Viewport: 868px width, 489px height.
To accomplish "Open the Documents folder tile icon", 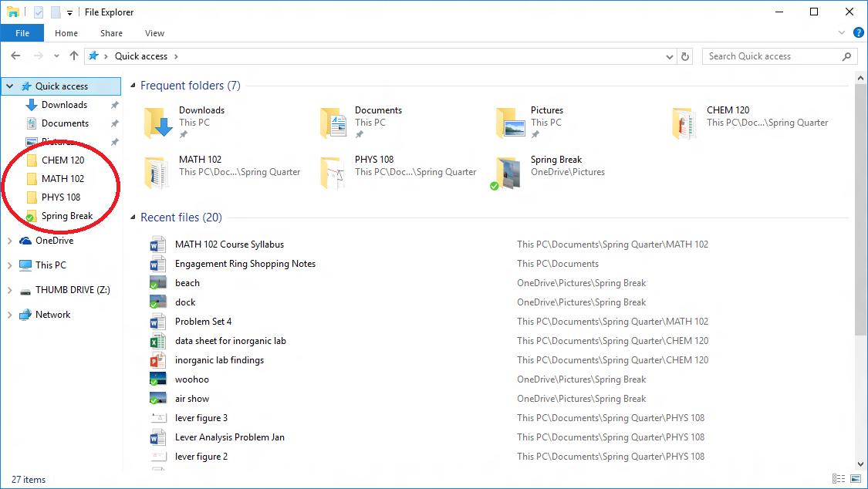I will pyautogui.click(x=334, y=123).
